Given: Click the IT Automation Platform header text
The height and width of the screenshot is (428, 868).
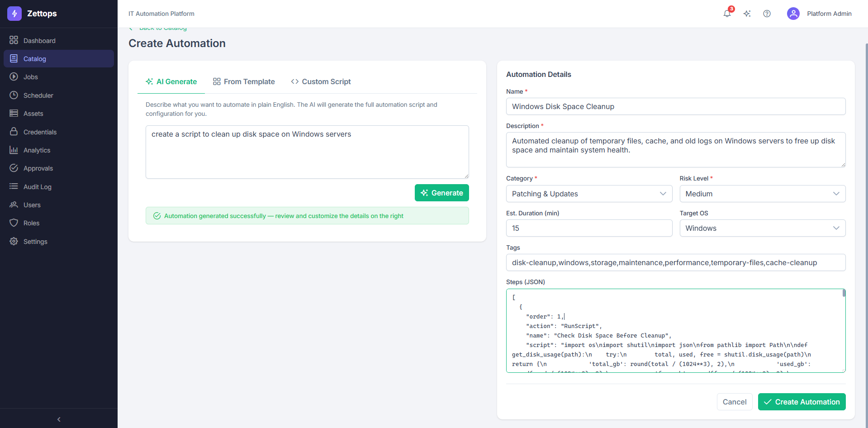Looking at the screenshot, I should pos(161,14).
